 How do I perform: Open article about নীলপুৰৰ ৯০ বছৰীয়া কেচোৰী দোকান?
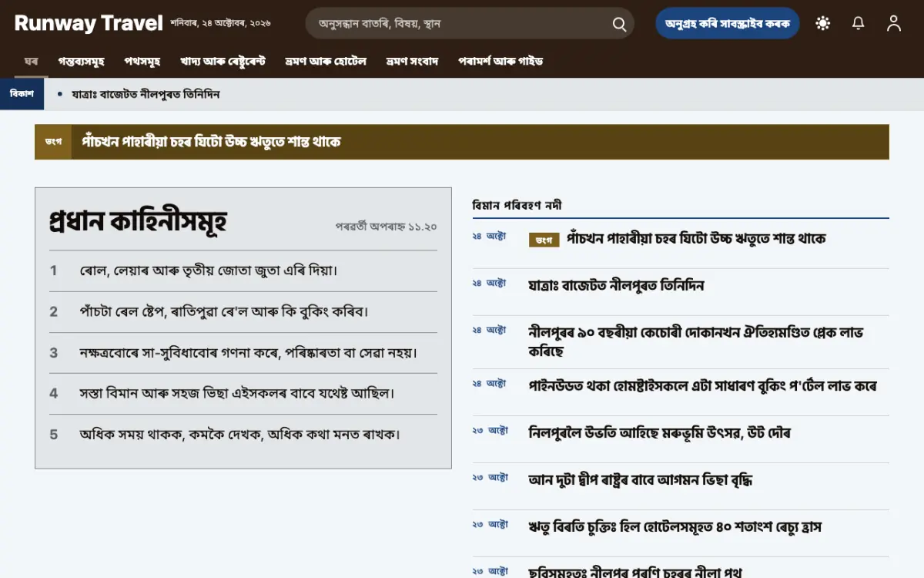(x=696, y=341)
